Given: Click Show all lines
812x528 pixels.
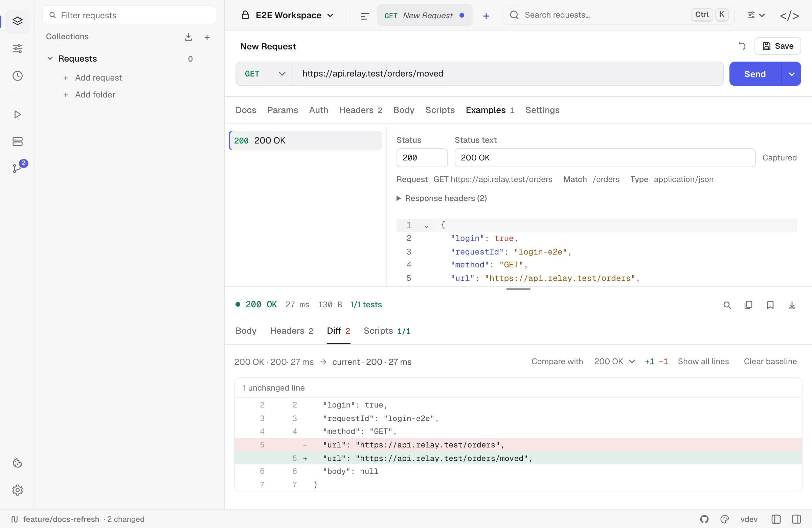Looking at the screenshot, I should click(703, 361).
